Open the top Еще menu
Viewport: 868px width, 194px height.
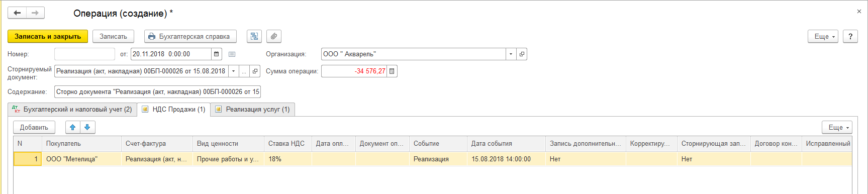823,36
